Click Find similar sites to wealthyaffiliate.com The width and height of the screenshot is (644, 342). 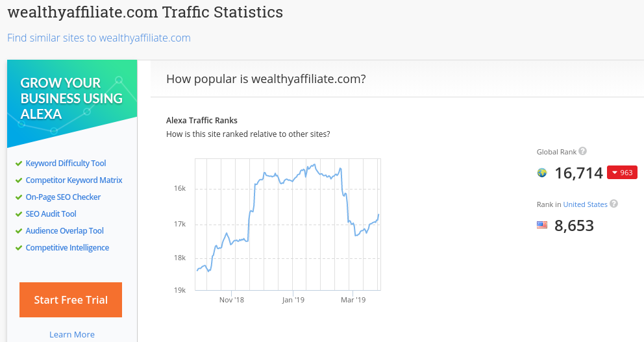[99, 38]
